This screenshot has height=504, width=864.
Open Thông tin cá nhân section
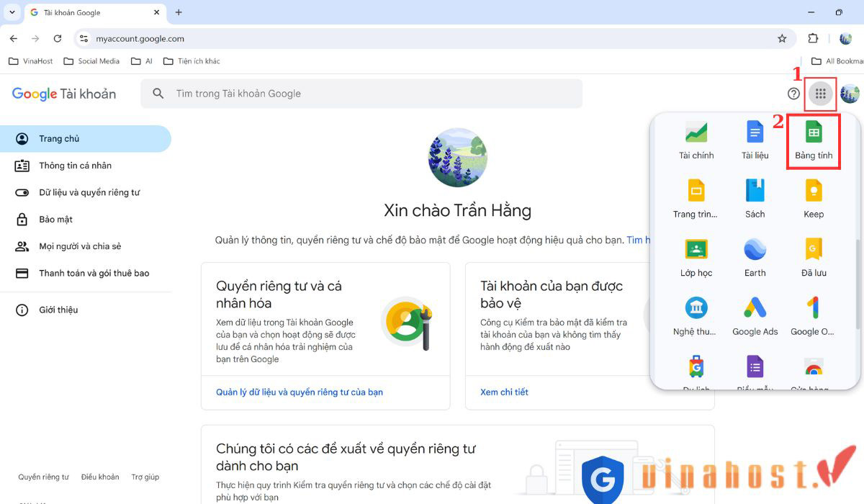[86, 166]
